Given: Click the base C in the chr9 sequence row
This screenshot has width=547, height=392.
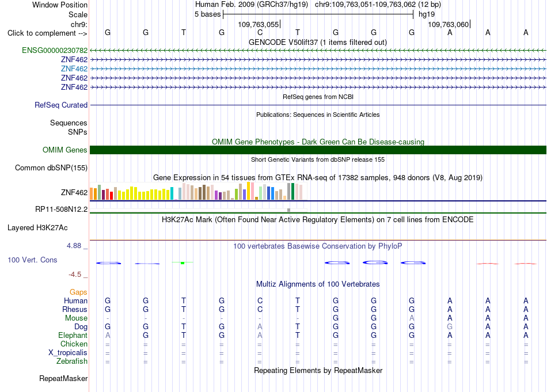Looking at the screenshot, I should point(260,32).
